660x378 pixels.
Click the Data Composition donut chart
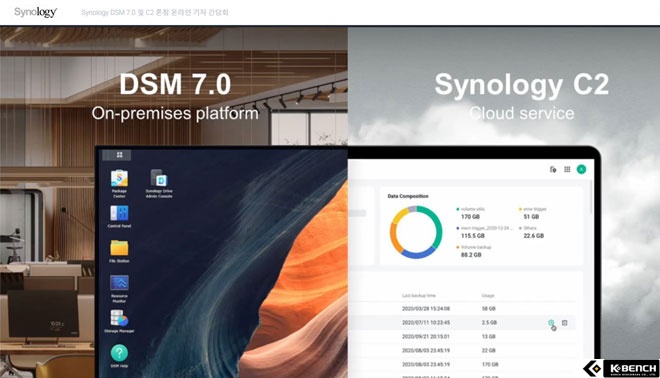point(416,232)
